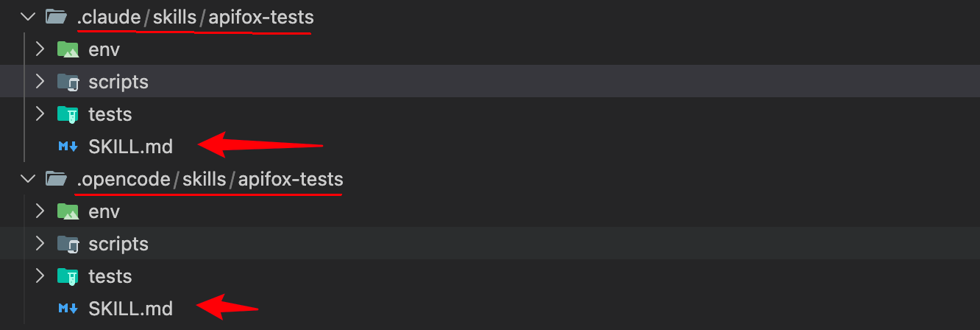Click the green env folder icon under .claude
This screenshot has width=980, height=330.
pos(68,49)
